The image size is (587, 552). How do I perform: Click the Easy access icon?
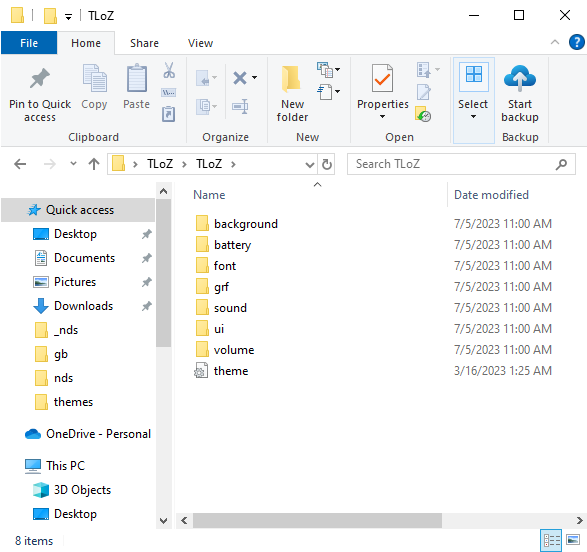click(325, 92)
